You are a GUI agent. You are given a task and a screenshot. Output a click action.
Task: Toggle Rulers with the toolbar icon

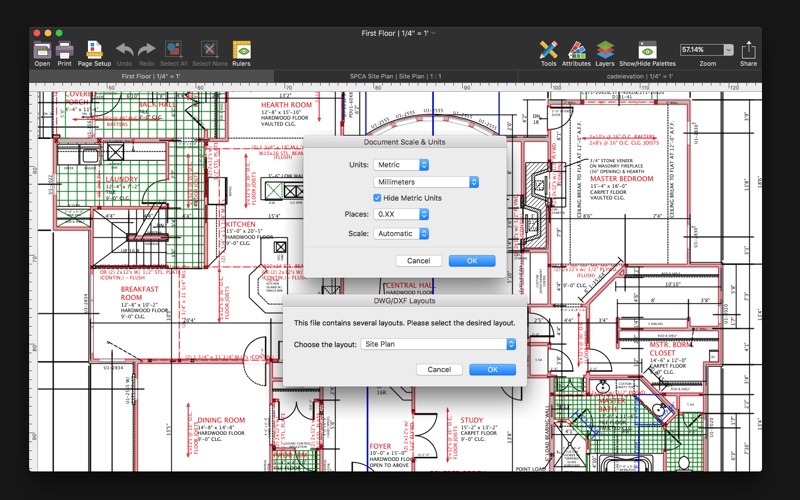pos(241,50)
